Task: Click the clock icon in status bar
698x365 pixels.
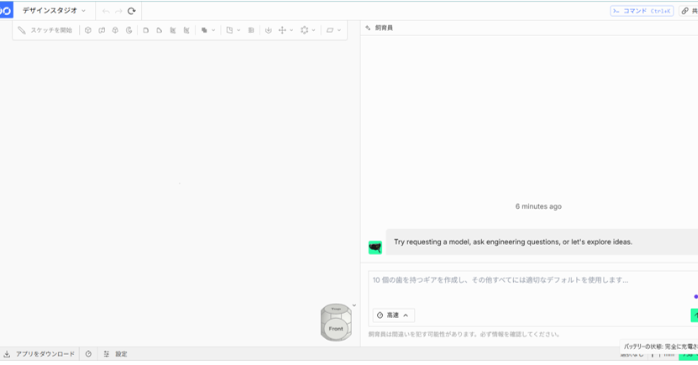Action: click(89, 354)
